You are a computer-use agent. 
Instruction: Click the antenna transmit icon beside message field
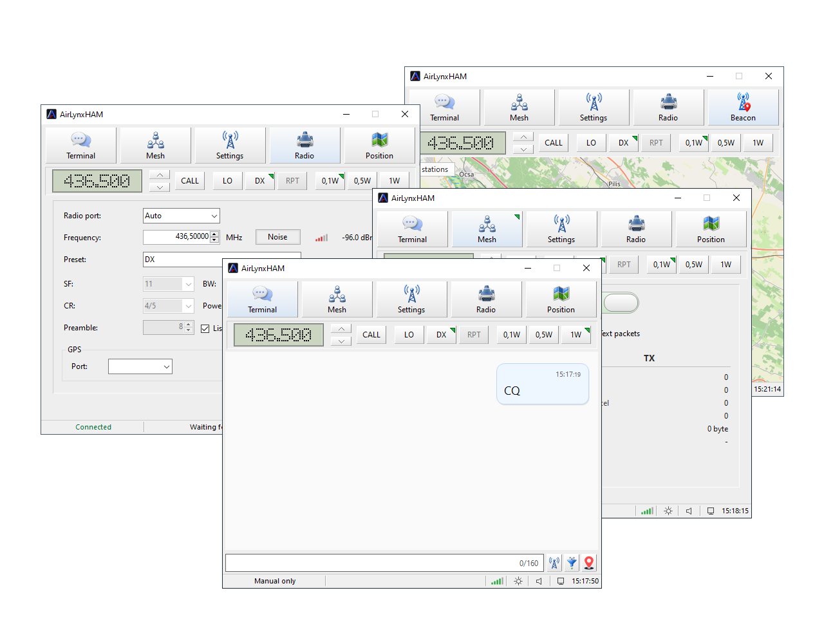coord(554,563)
